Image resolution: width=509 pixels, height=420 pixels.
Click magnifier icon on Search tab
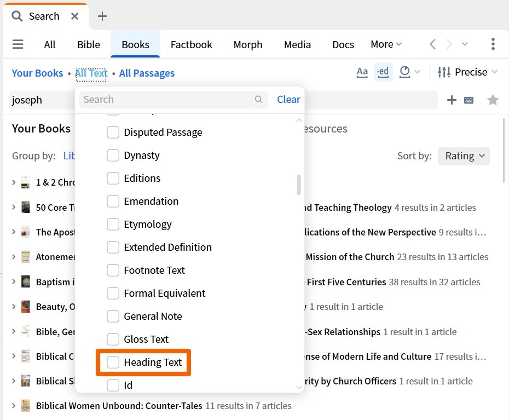coord(17,16)
